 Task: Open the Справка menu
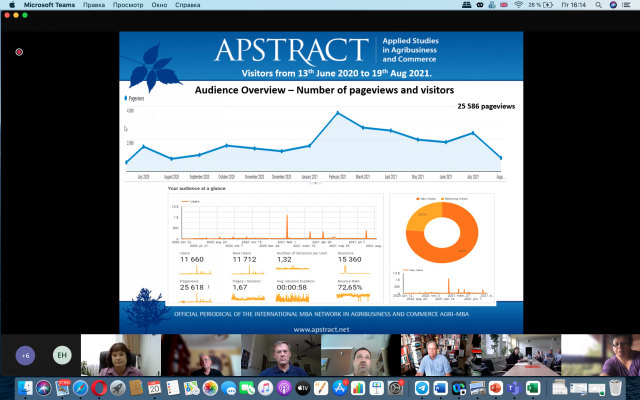pos(187,5)
